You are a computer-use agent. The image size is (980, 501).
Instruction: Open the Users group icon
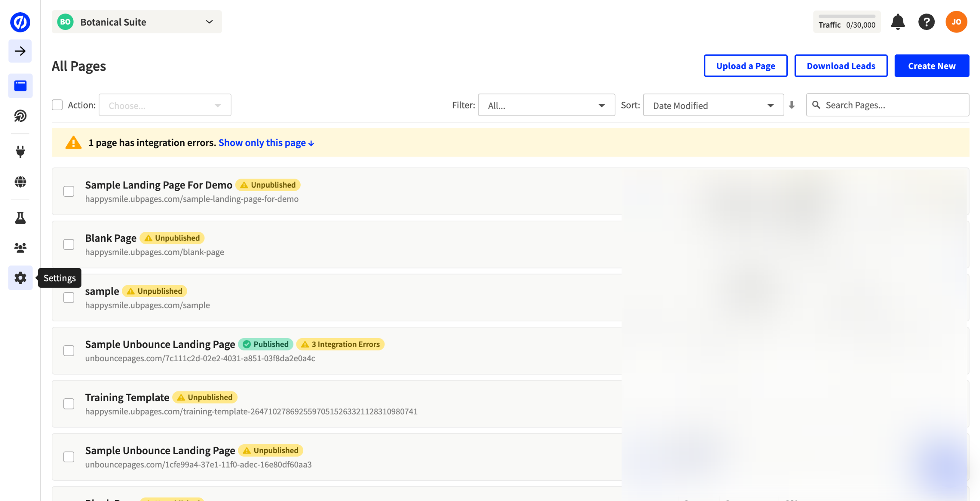(20, 248)
